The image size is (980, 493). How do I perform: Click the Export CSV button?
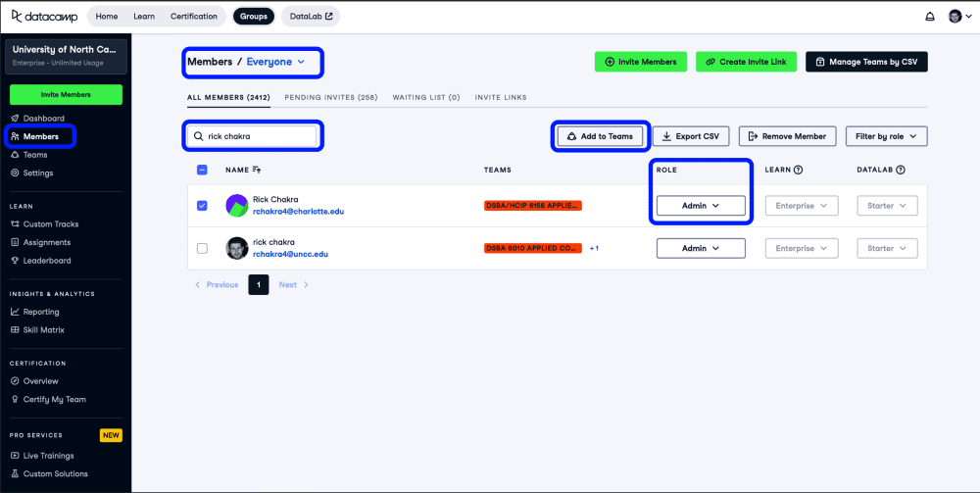click(690, 136)
